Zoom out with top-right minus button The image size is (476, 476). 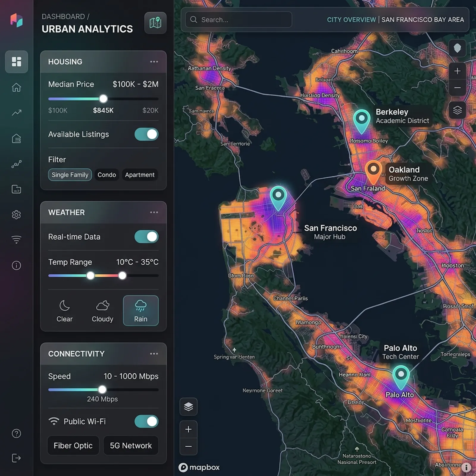[457, 88]
